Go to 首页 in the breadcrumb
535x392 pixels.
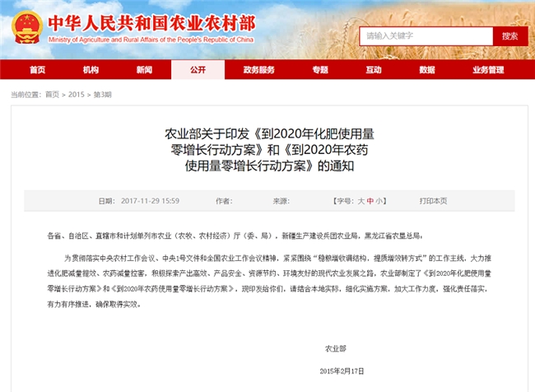point(52,95)
